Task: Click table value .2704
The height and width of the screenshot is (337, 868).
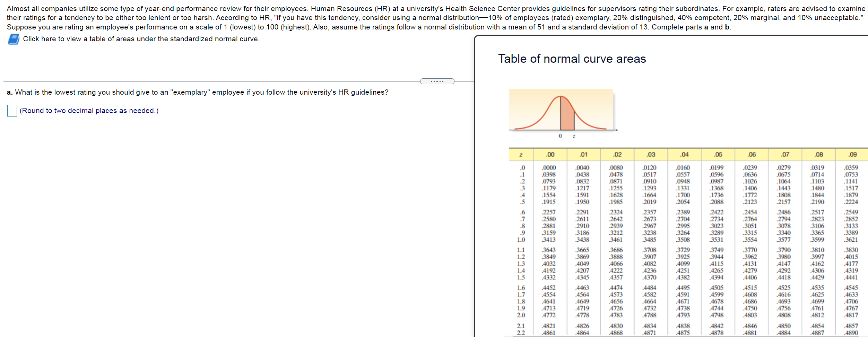Action: tap(683, 219)
